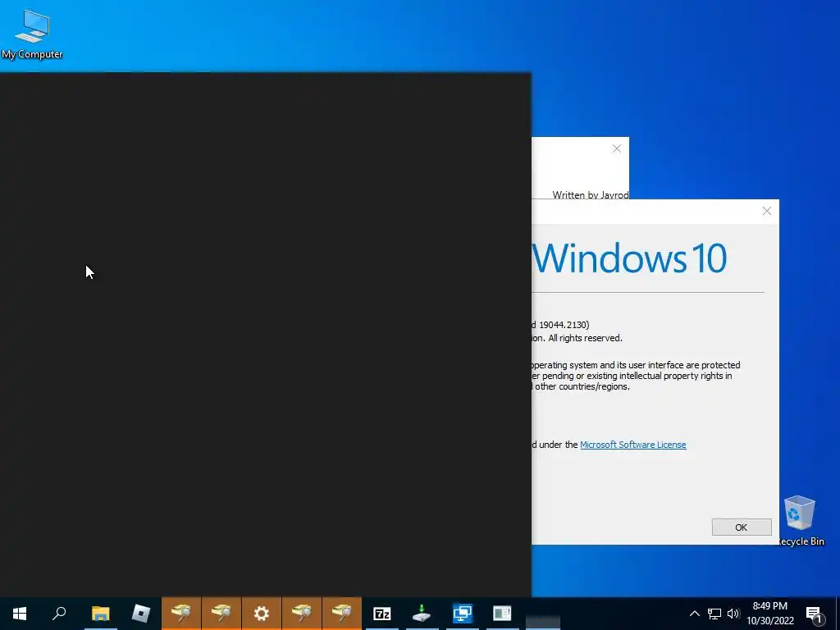This screenshot has width=840, height=630.
Task: Open the notification center icon
Action: click(815, 614)
